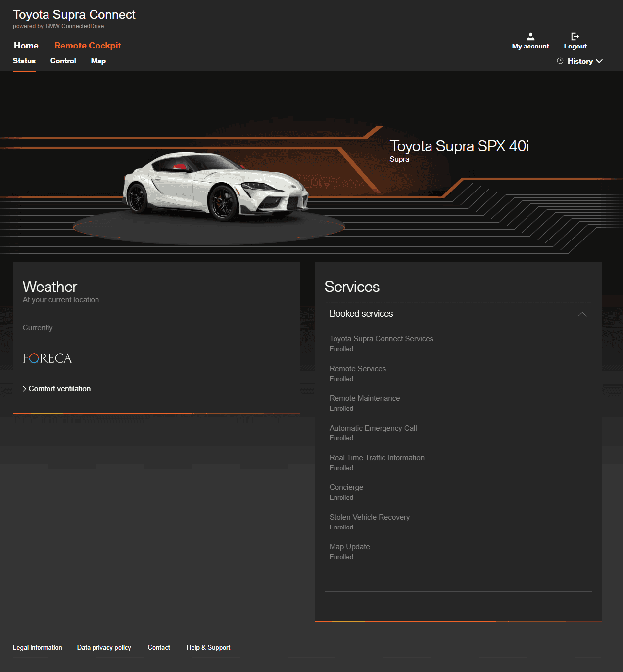Open the Contact footer link

coord(159,647)
